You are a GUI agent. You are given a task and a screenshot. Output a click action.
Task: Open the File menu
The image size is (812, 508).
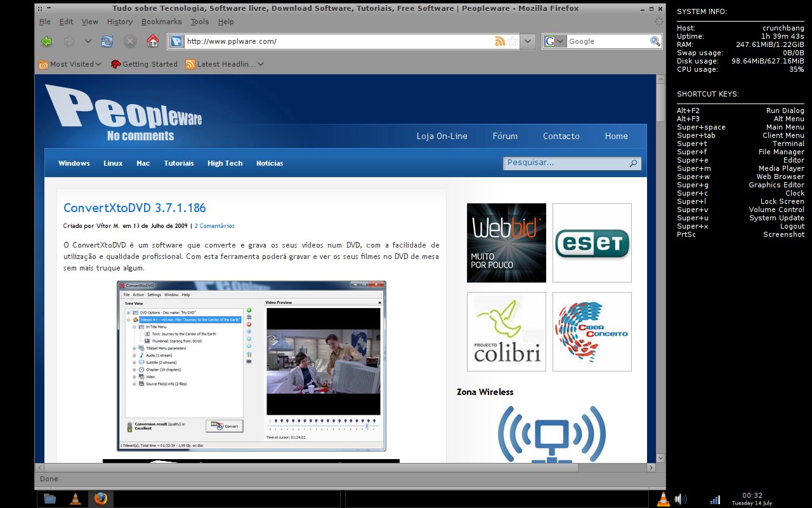tap(45, 22)
